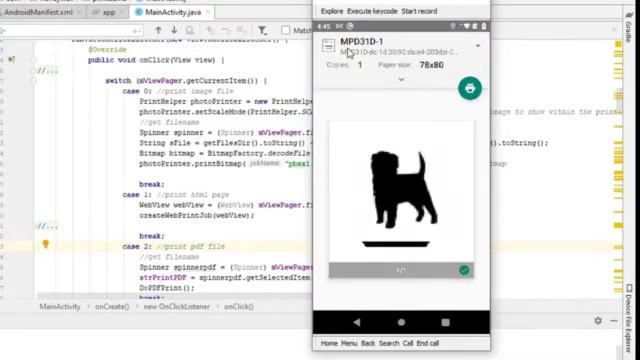Click the Home link below the emulator
The width and height of the screenshot is (640, 360).
(329, 343)
